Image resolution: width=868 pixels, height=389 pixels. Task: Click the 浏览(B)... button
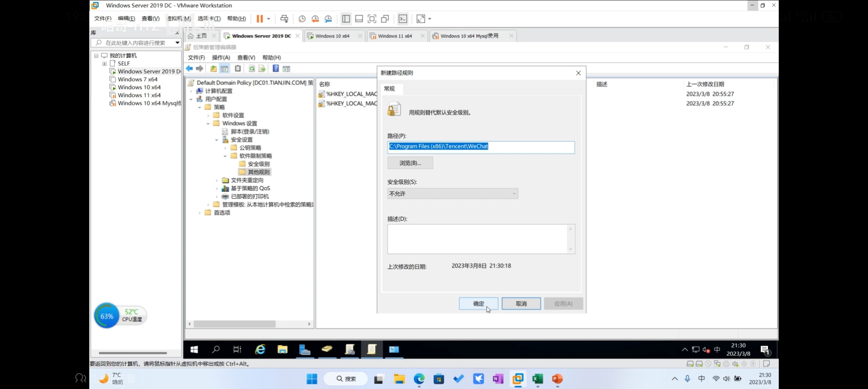point(410,163)
